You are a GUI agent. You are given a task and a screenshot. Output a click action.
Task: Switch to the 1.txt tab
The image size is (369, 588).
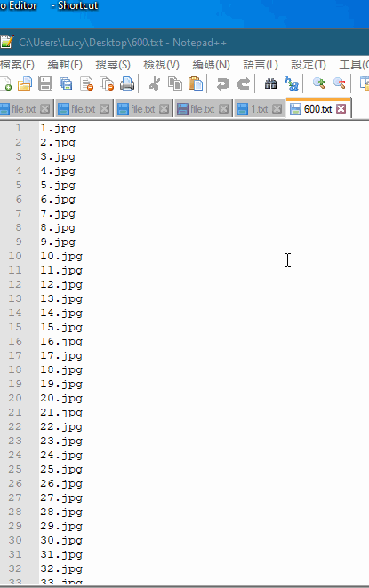(x=259, y=109)
